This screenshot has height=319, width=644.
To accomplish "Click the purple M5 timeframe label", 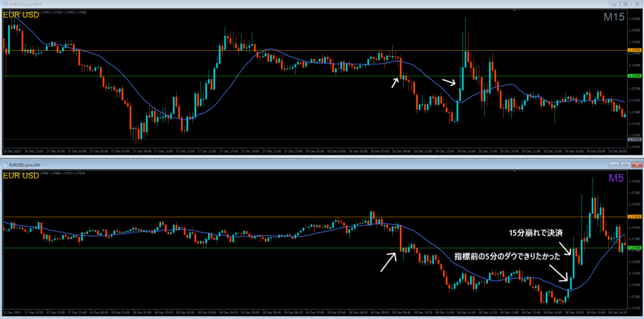I will [x=618, y=178].
